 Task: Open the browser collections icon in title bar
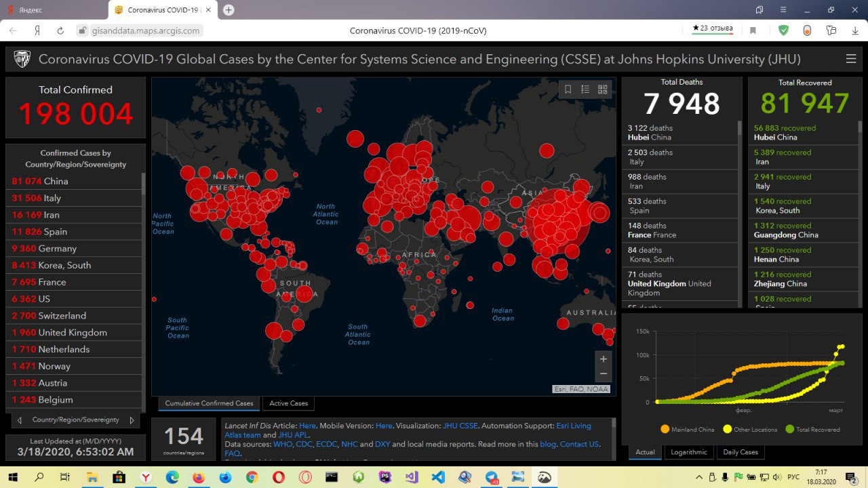pos(759,9)
